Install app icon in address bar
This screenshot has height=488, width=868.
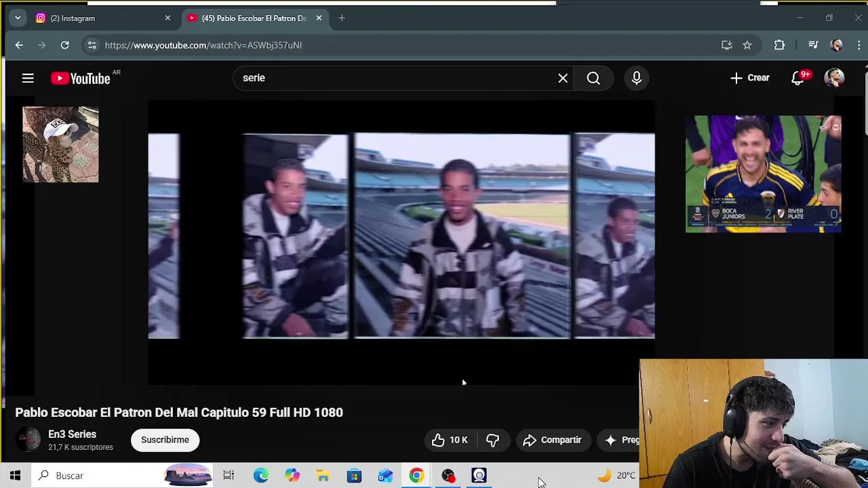[727, 45]
